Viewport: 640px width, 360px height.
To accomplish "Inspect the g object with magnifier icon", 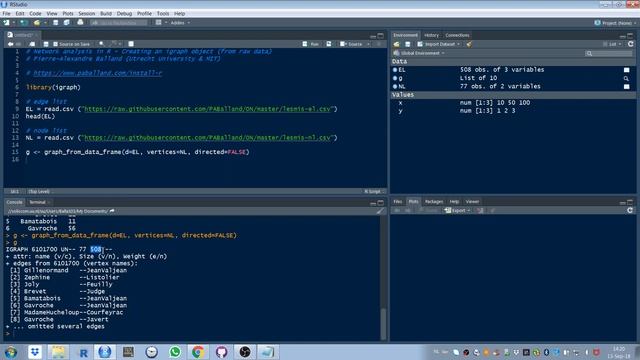I will [x=627, y=78].
